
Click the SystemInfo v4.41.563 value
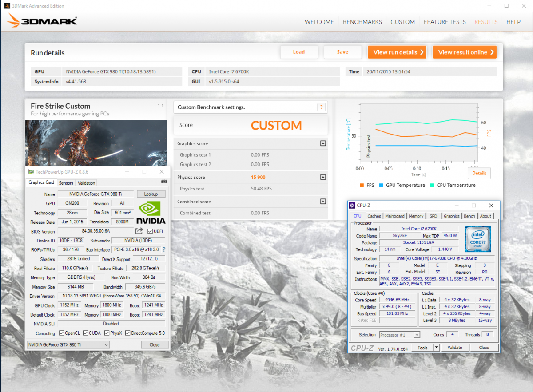[76, 82]
